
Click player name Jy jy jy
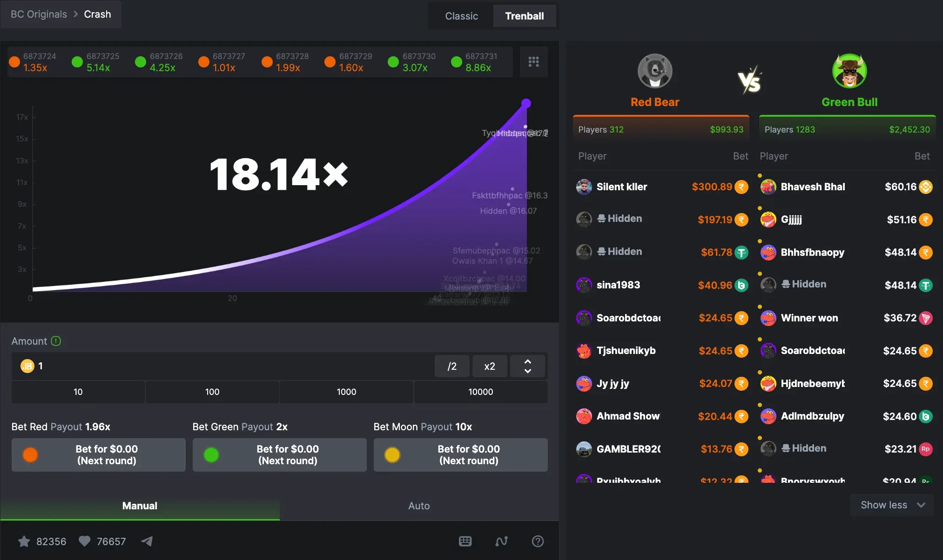tap(613, 384)
